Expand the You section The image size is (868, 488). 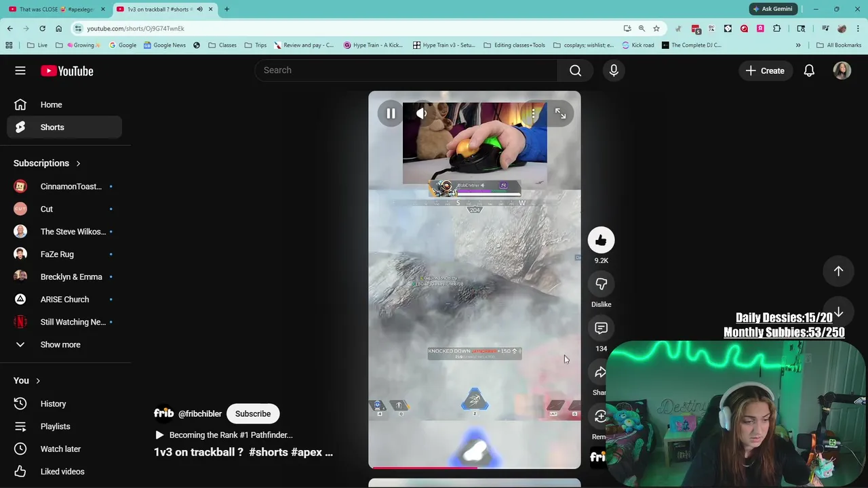[x=27, y=381]
